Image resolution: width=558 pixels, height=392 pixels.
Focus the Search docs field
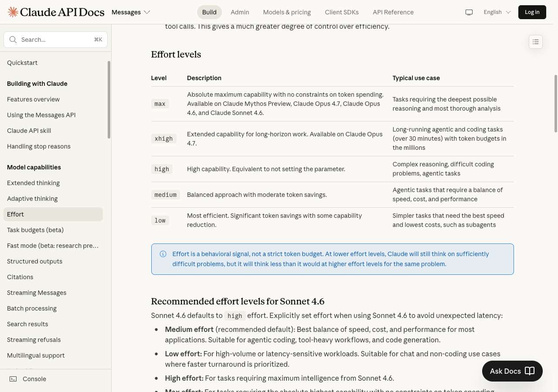click(x=55, y=40)
